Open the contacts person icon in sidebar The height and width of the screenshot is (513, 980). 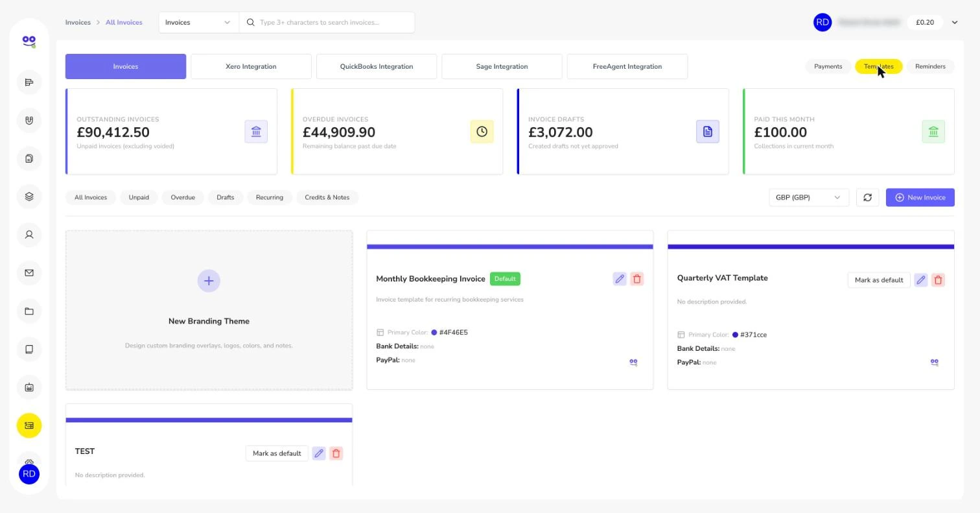point(29,235)
